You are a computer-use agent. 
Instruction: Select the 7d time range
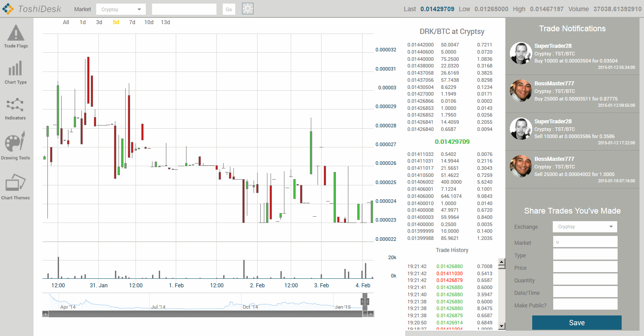point(132,22)
